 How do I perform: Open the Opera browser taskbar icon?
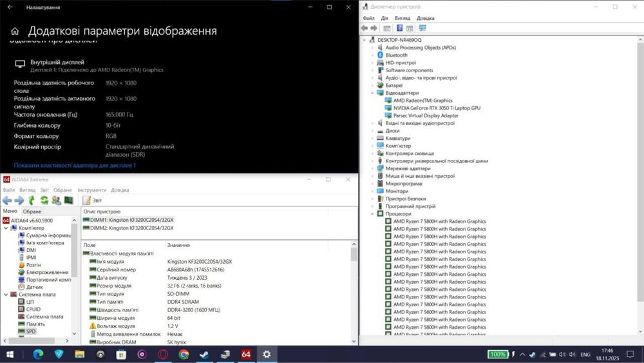[163, 354]
